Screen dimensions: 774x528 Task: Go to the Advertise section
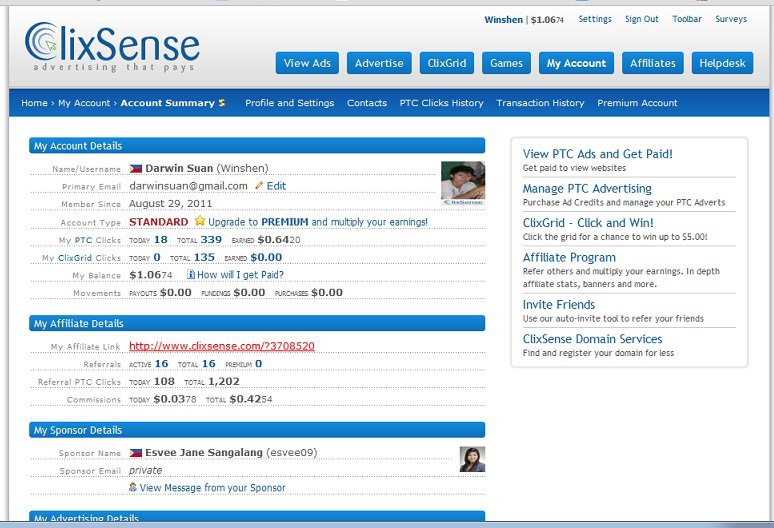[x=379, y=63]
